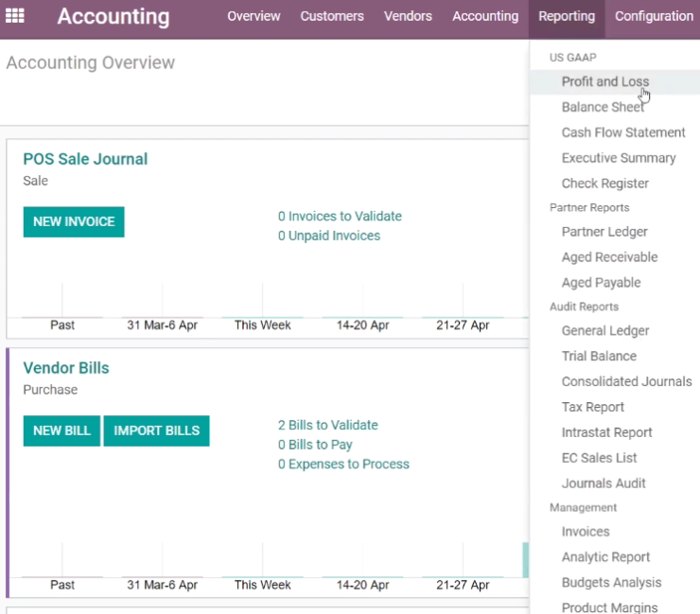Open 2 Bills to Validate link

(x=327, y=425)
